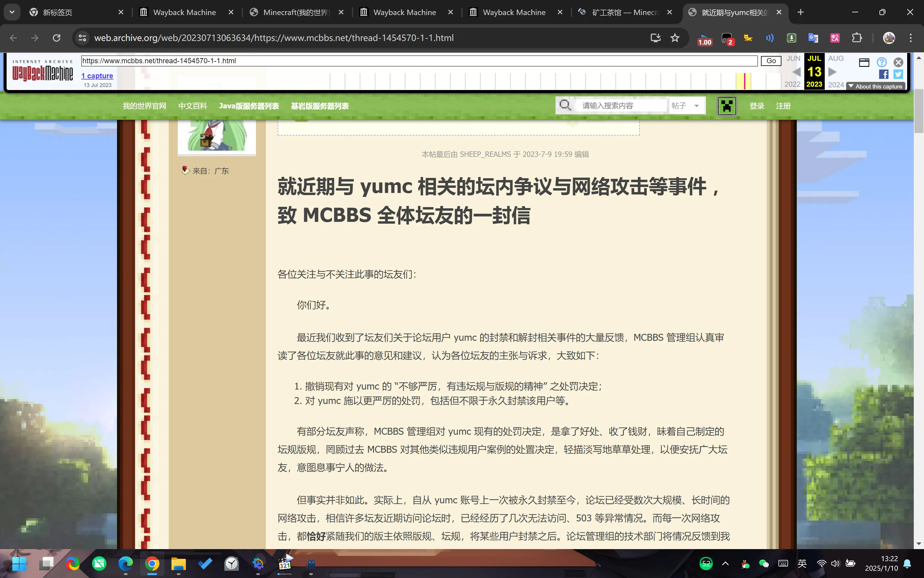Click 登录 login link

pos(756,106)
